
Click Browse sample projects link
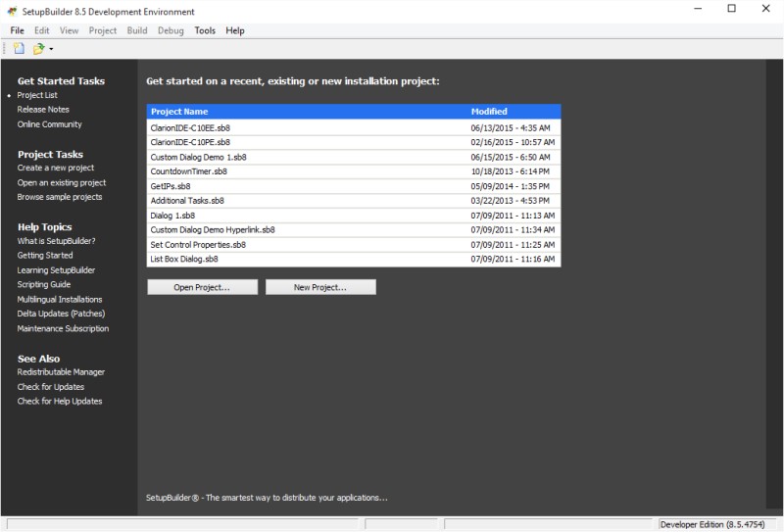pyautogui.click(x=59, y=197)
